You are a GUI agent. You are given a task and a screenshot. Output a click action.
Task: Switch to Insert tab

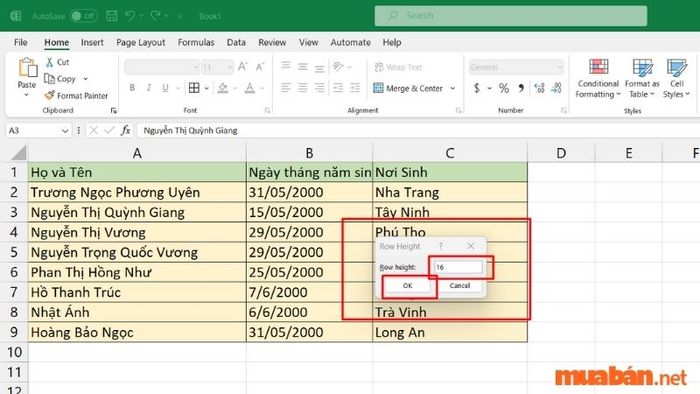click(92, 42)
